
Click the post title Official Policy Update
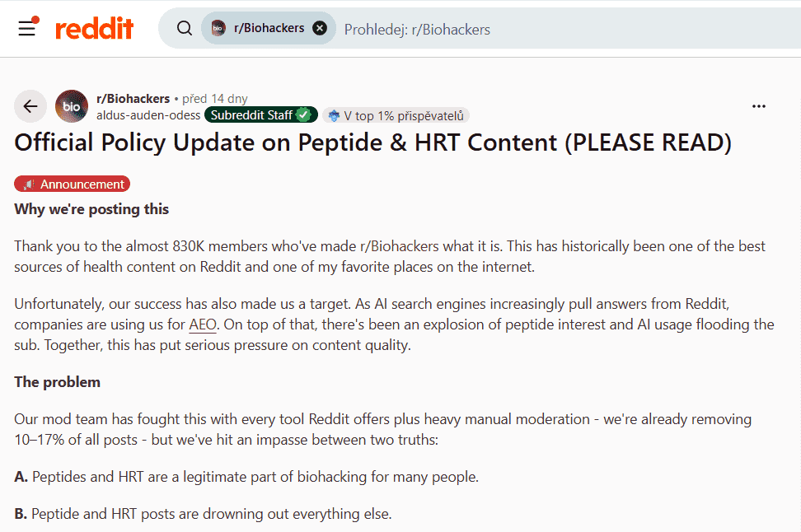coord(373,142)
